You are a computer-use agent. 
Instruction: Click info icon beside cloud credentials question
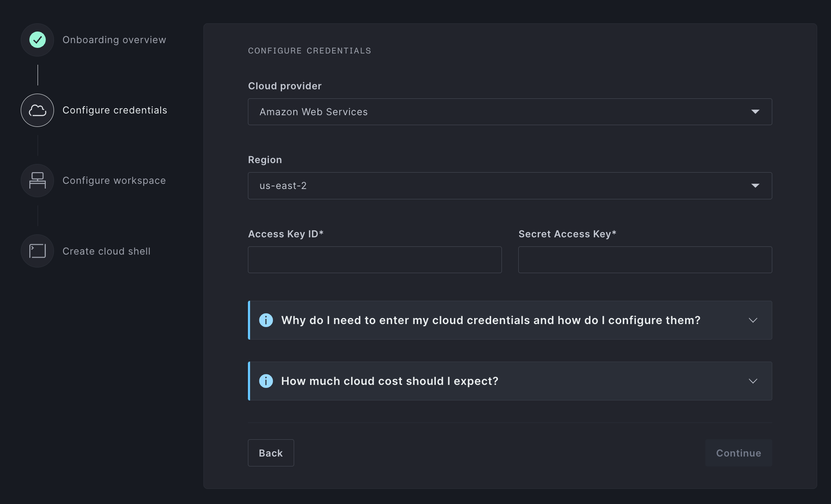tap(266, 320)
